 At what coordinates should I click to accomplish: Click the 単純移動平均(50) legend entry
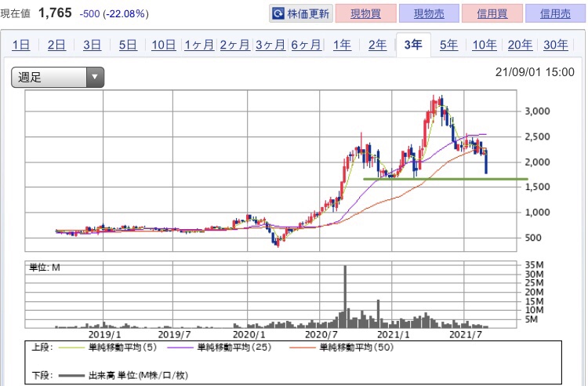[x=342, y=348]
